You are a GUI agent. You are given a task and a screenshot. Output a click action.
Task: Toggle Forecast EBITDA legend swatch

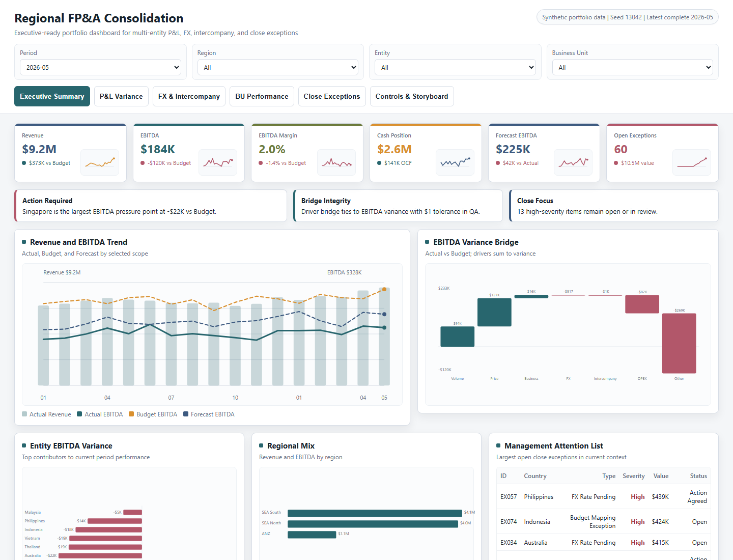[186, 414]
